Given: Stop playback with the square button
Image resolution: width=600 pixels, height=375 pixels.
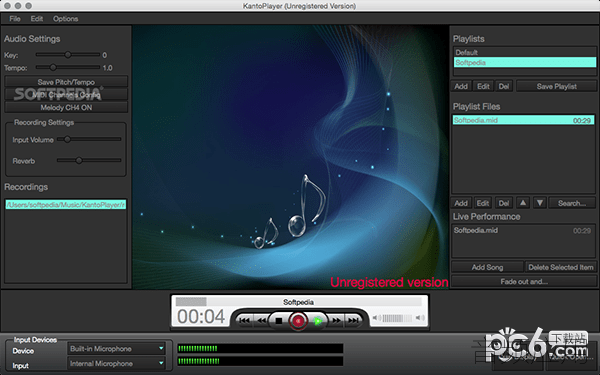Looking at the screenshot, I should coord(279,321).
